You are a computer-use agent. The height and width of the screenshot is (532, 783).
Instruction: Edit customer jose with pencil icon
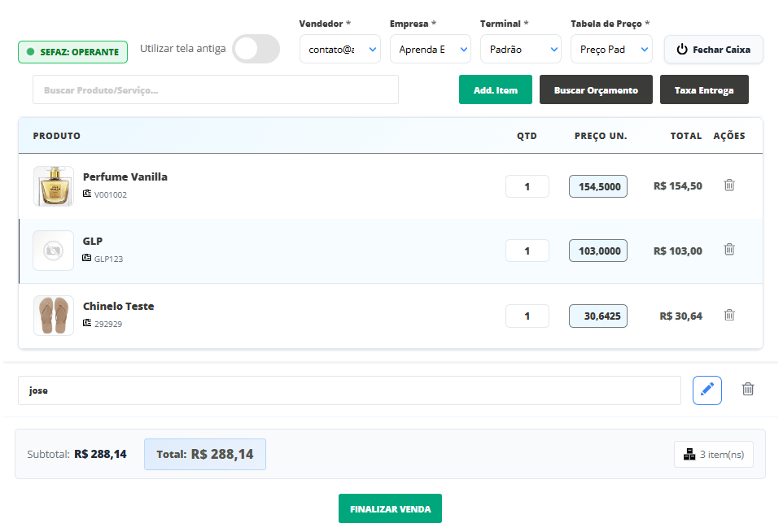tap(706, 390)
